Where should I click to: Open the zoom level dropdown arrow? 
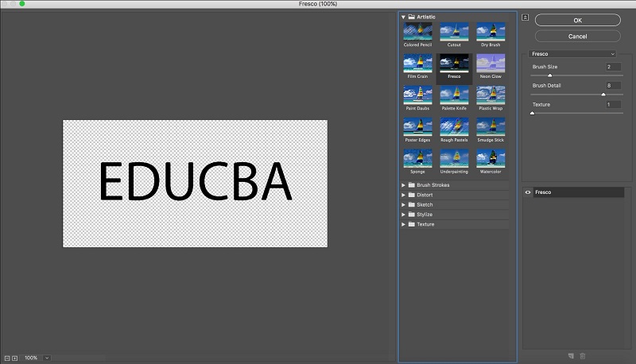point(47,358)
